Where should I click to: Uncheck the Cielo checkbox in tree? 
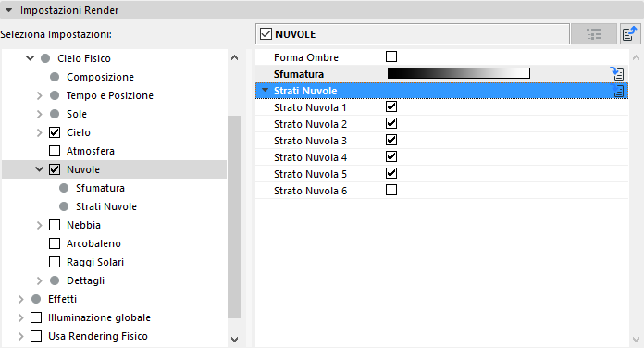pos(55,132)
